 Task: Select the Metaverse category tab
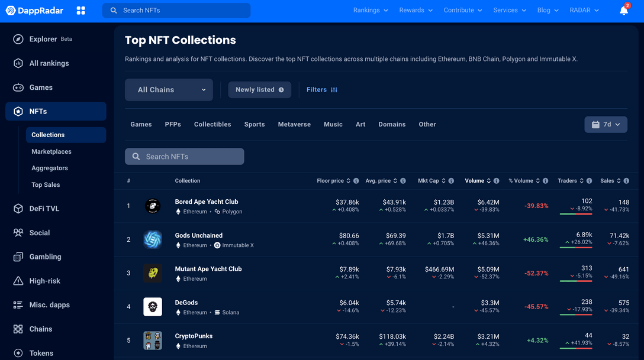tap(294, 125)
